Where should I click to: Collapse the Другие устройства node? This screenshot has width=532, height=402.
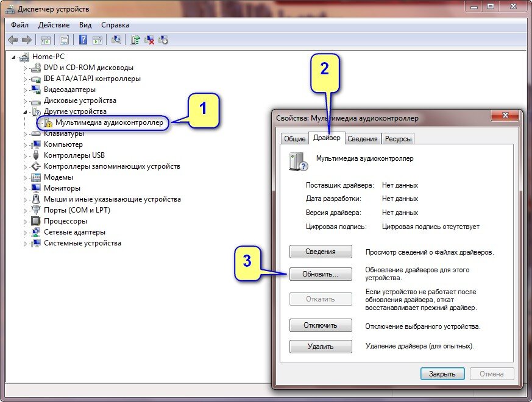(x=25, y=112)
